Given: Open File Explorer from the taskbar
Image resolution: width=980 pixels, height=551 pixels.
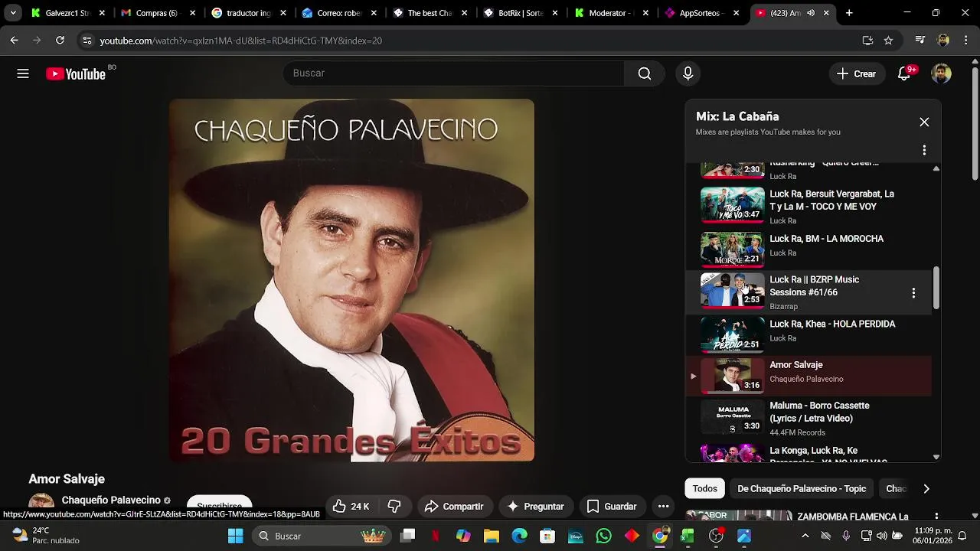Looking at the screenshot, I should point(492,536).
